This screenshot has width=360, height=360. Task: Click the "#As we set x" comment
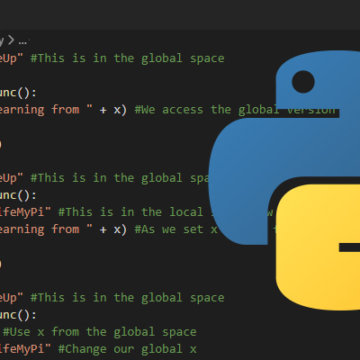[x=176, y=229]
